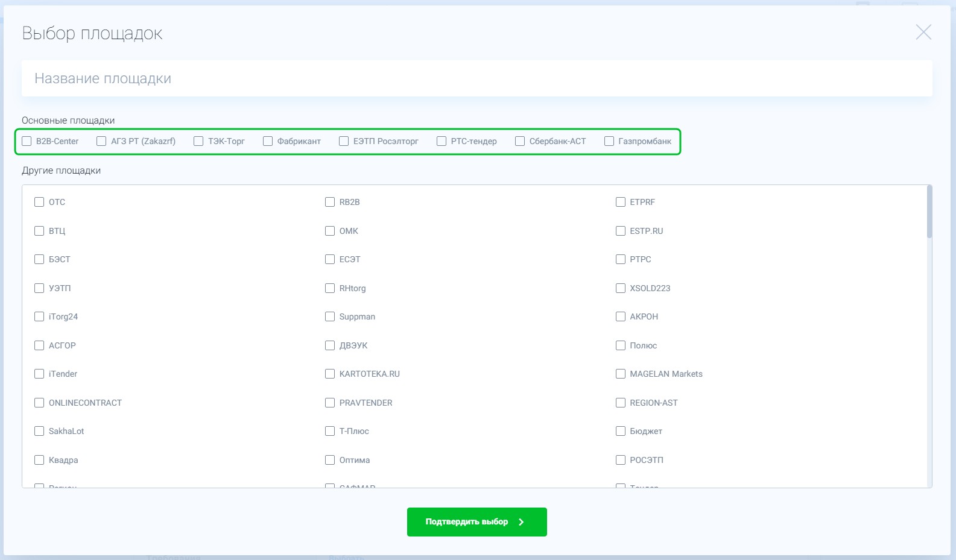
Task: Check the Полюс checkbox
Action: (621, 345)
